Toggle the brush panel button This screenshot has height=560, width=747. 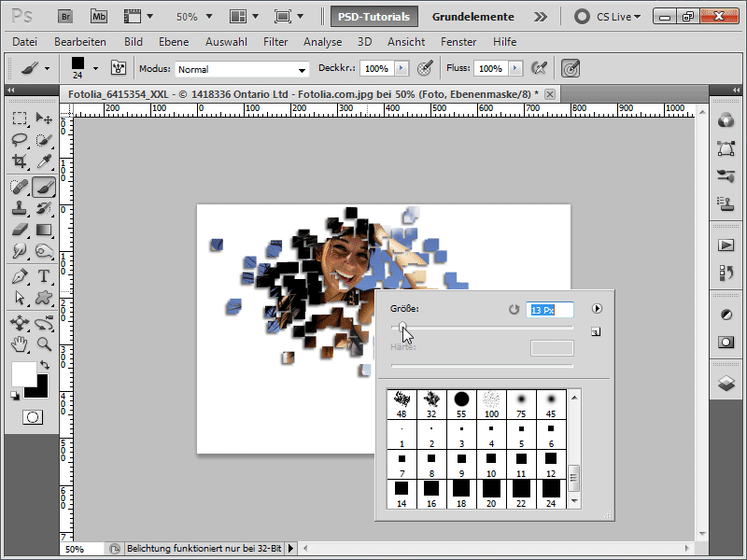(x=119, y=68)
